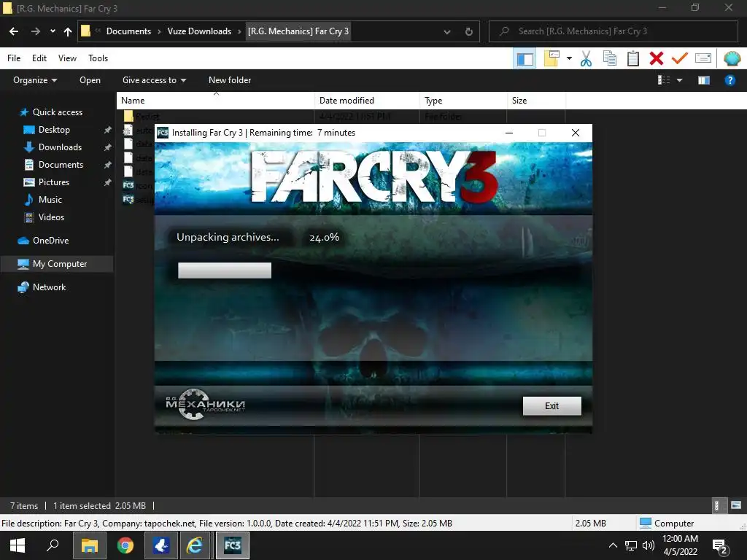Go up one folder level arrow
This screenshot has width=747, height=560.
tap(68, 31)
